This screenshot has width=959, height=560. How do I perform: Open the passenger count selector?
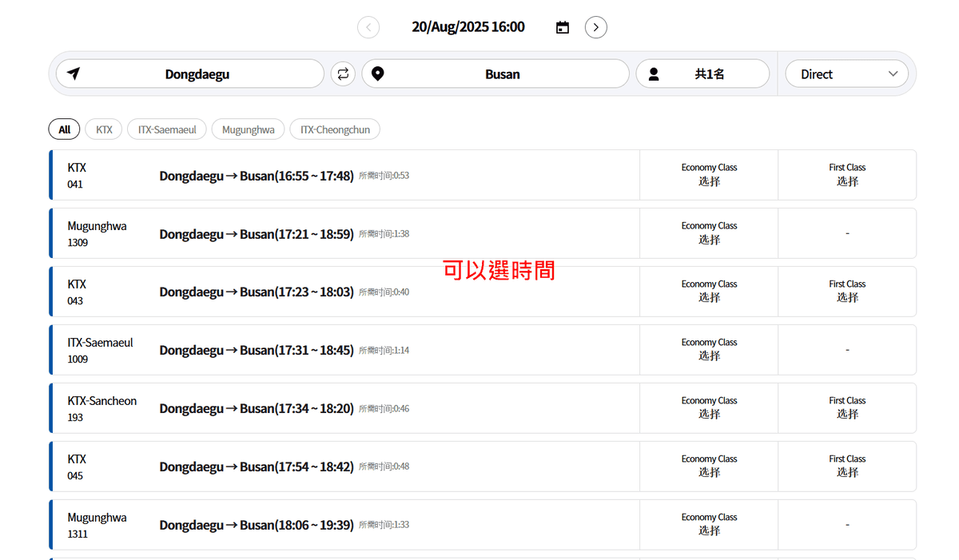tap(702, 74)
